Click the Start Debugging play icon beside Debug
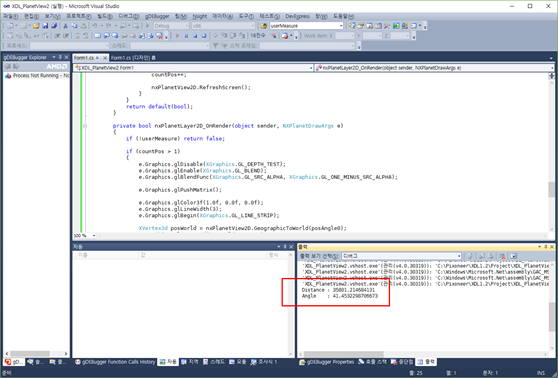Screen dimensions: 558x378 [147, 26]
